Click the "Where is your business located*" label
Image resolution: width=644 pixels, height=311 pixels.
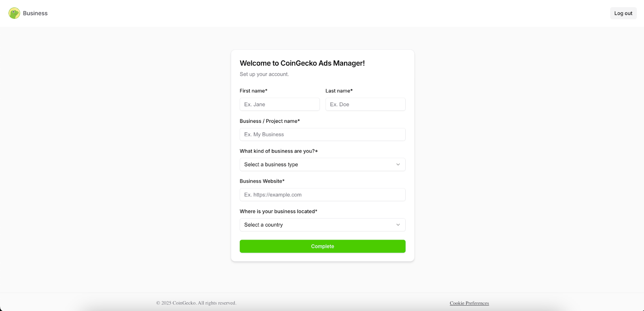(279, 211)
